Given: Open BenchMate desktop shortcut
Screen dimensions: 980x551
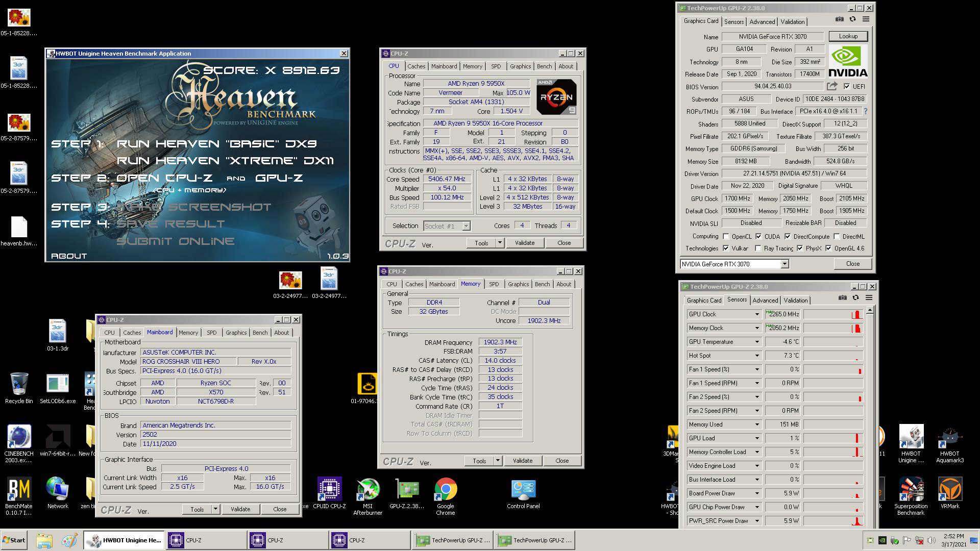Looking at the screenshot, I should coord(19,496).
